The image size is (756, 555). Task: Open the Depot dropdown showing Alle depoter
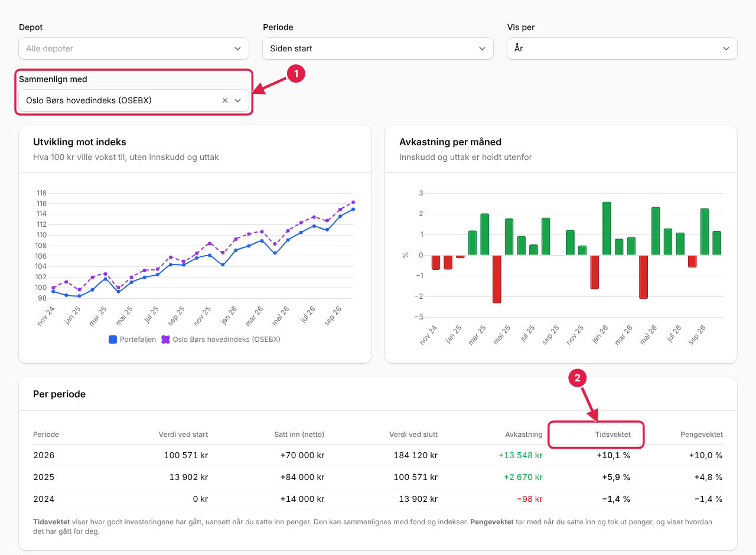[133, 48]
